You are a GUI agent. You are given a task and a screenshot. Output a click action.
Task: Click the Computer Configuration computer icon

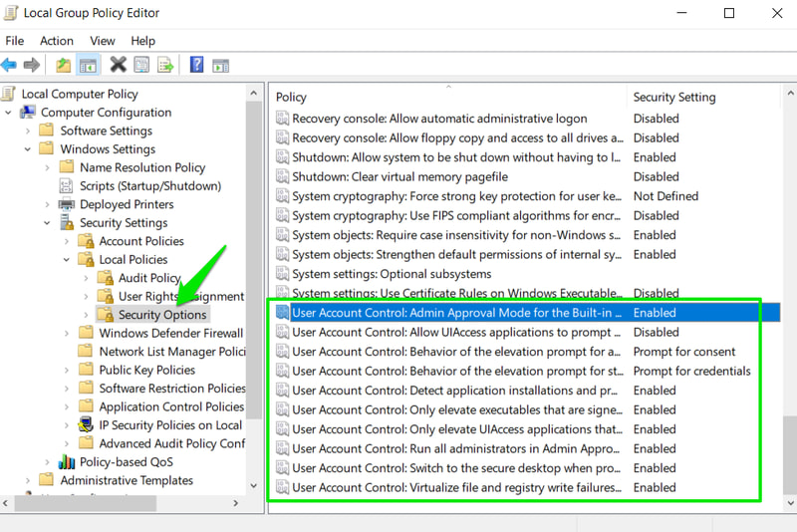[x=28, y=112]
